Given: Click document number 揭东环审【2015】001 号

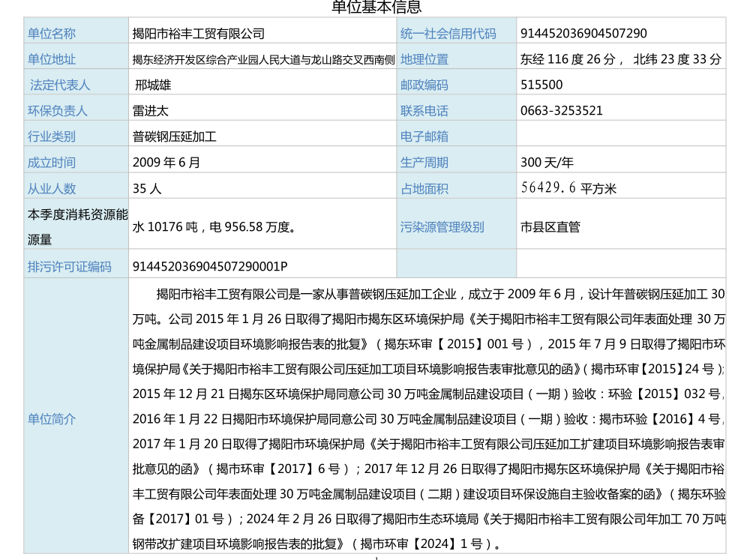Looking at the screenshot, I should (454, 344).
